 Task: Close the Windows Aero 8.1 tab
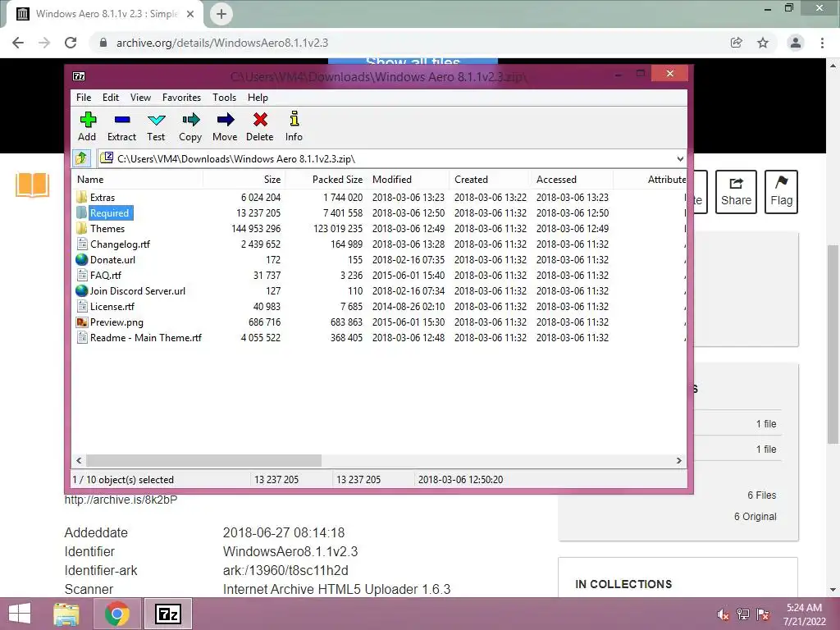(190, 15)
